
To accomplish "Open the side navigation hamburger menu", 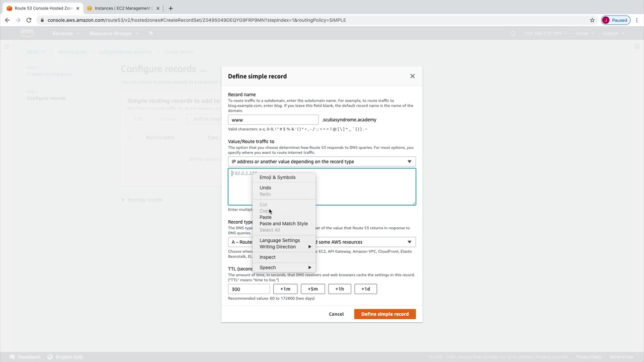I will [7, 47].
